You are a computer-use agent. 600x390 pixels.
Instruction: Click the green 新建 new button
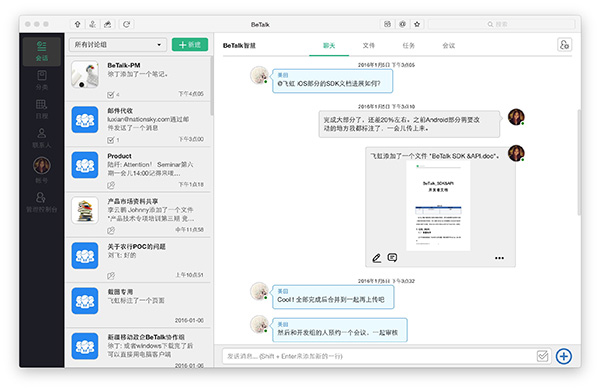(190, 44)
